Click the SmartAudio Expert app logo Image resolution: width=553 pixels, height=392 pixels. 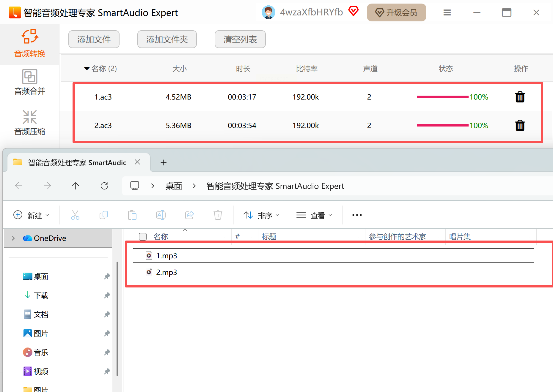[x=15, y=12]
